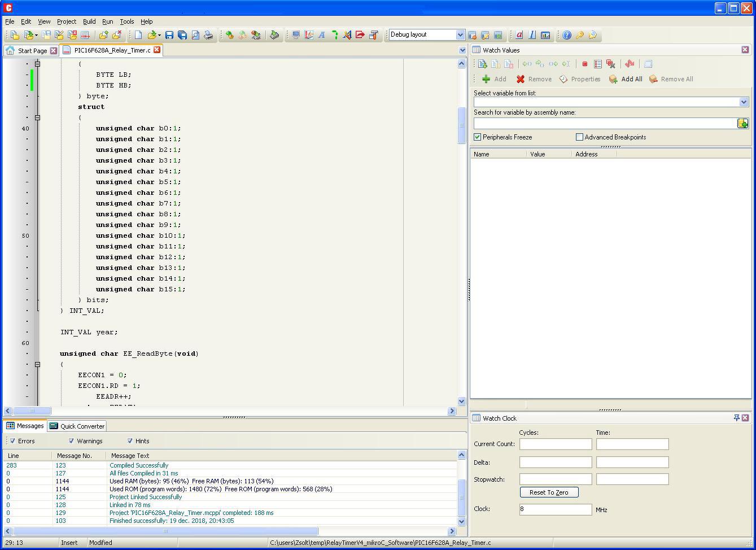Pin the Watch Clock panel

(736, 418)
